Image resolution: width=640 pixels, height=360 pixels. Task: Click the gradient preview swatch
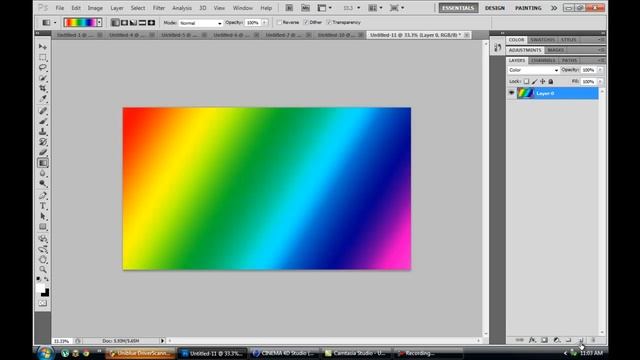(x=80, y=23)
